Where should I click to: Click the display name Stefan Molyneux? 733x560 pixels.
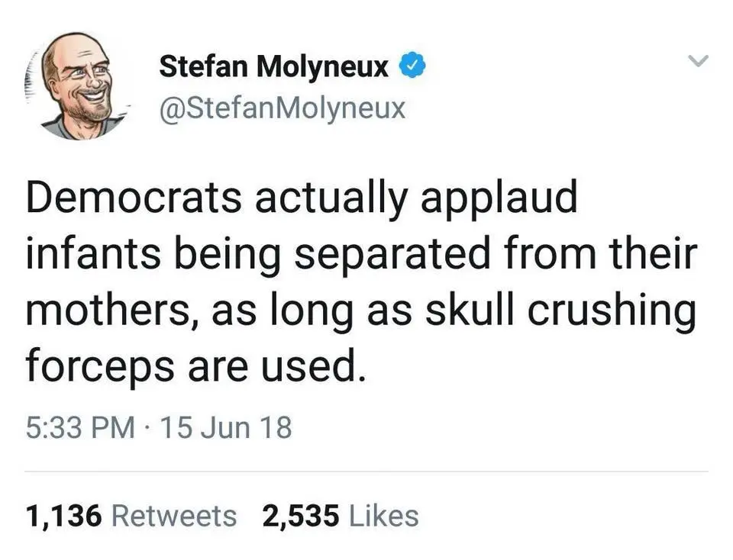[274, 67]
